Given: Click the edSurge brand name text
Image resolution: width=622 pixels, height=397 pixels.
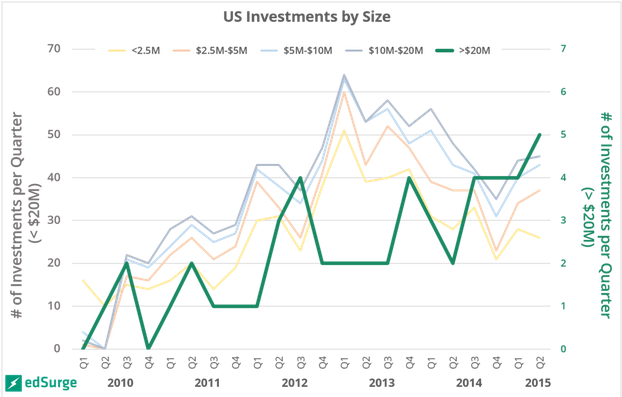Looking at the screenshot, I should point(51,383).
